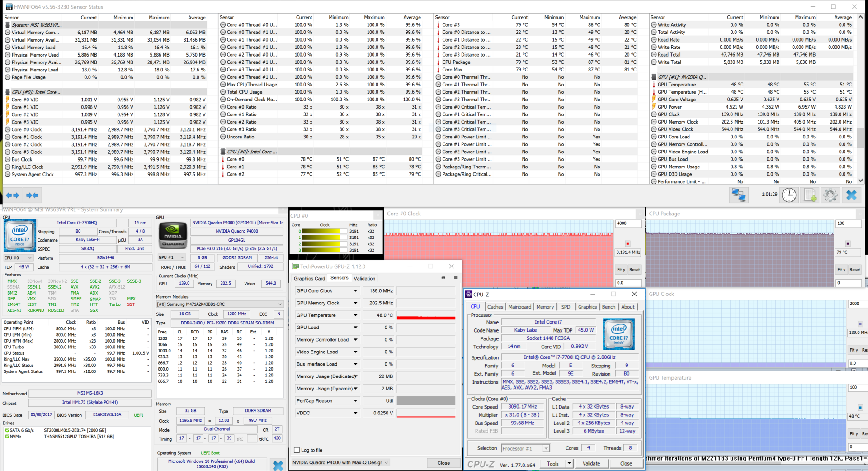868x471 pixels.
Task: Reset sensor timer using the clock icon
Action: tap(789, 195)
